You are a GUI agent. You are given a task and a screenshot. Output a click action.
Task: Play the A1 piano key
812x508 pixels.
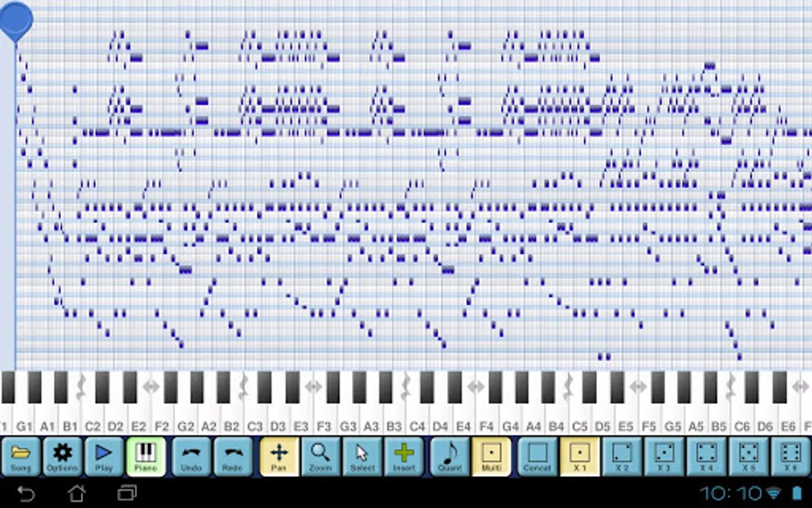tap(47, 418)
